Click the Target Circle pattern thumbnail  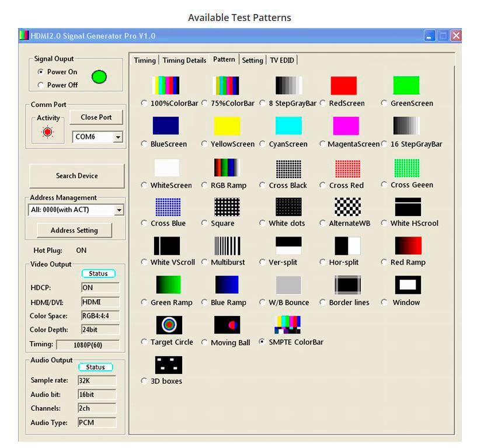pos(169,325)
